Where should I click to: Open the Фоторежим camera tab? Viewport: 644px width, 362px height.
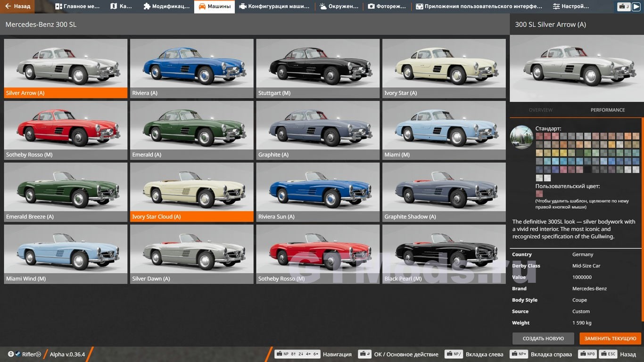point(387,7)
